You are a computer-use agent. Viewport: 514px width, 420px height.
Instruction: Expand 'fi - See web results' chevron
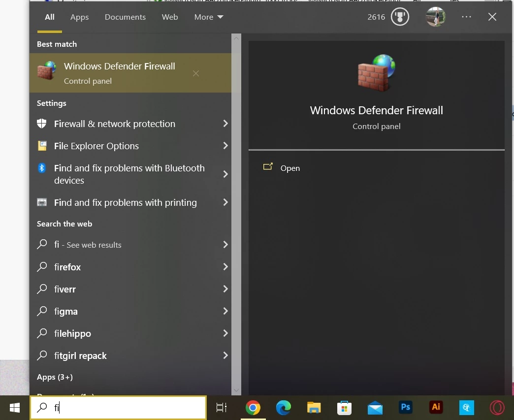(x=225, y=245)
